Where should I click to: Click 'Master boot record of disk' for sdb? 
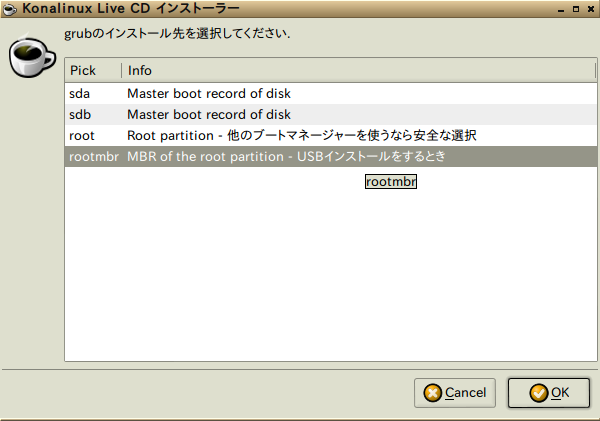tap(209, 114)
